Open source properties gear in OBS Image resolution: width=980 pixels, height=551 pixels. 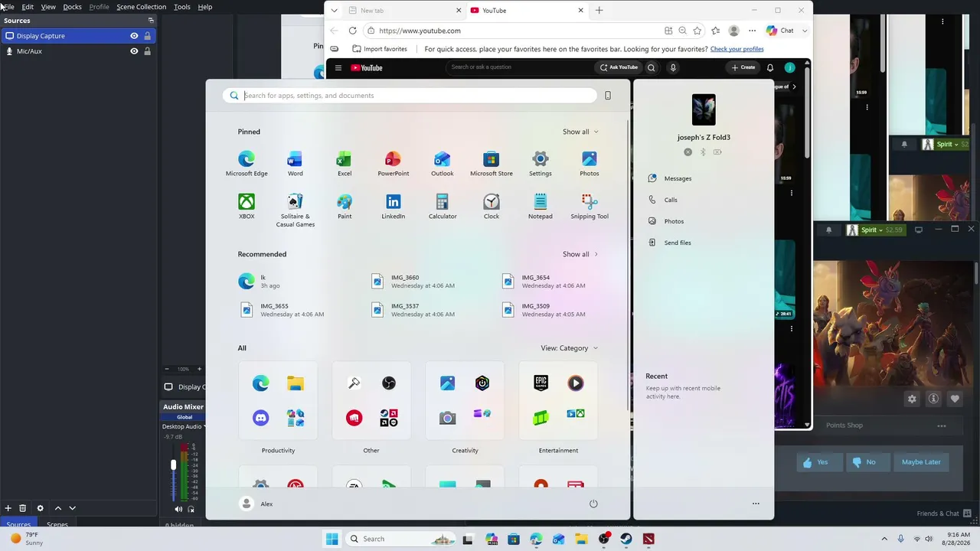click(x=41, y=508)
